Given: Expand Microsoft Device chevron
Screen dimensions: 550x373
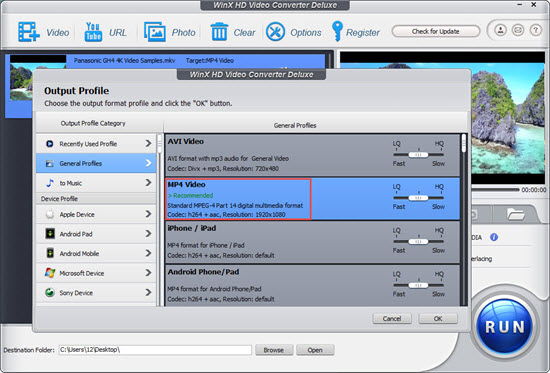Looking at the screenshot, I should coord(148,273).
